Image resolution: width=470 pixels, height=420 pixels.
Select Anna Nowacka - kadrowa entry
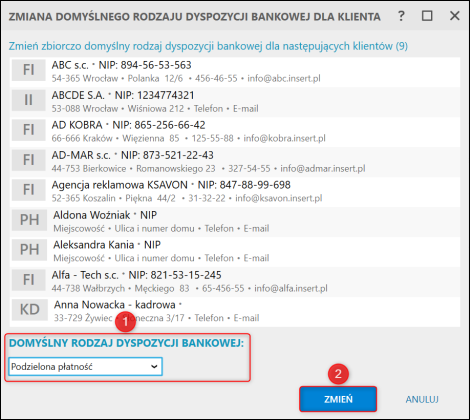point(235,312)
